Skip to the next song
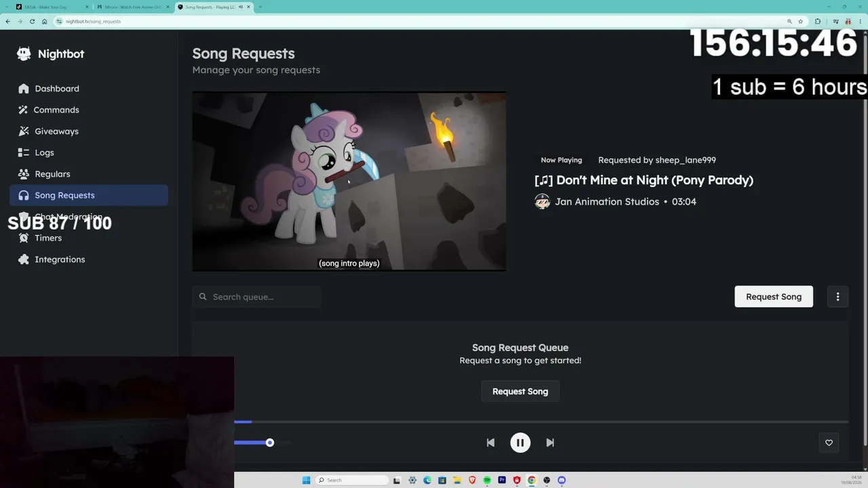Viewport: 868px width, 488px height. [550, 443]
